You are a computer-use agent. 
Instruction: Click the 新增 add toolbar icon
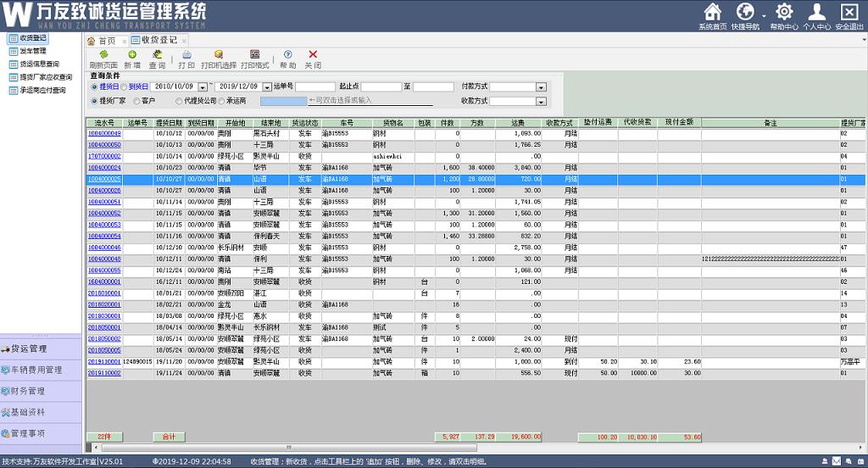click(132, 54)
